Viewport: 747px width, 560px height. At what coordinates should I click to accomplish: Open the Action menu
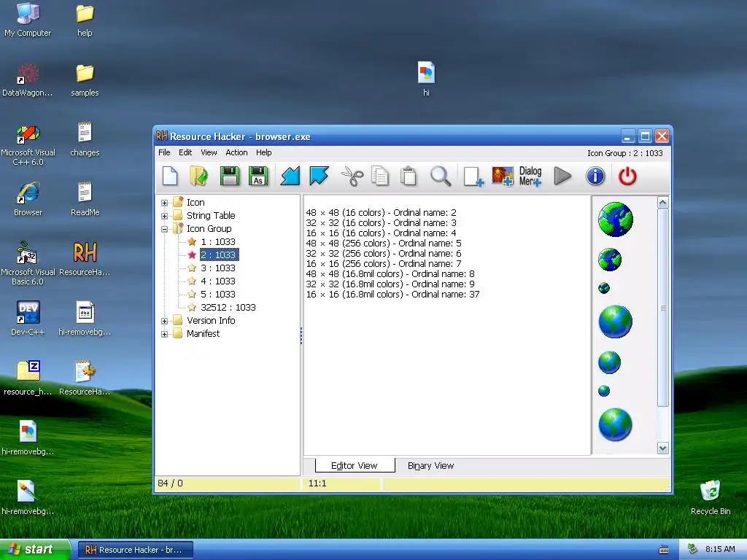click(236, 152)
